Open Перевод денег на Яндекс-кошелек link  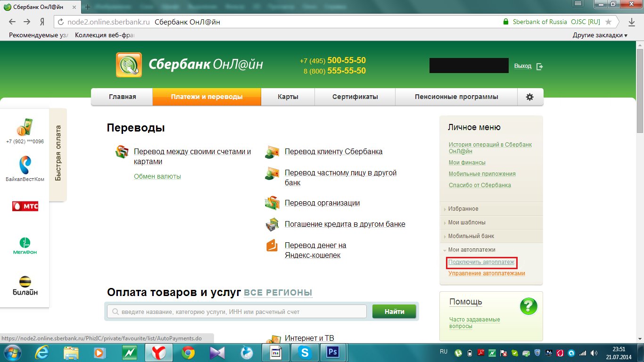point(315,250)
